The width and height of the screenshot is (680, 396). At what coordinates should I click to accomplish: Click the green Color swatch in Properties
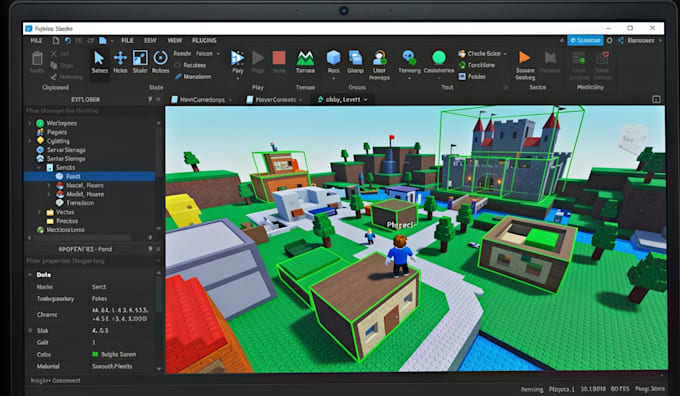[x=95, y=354]
